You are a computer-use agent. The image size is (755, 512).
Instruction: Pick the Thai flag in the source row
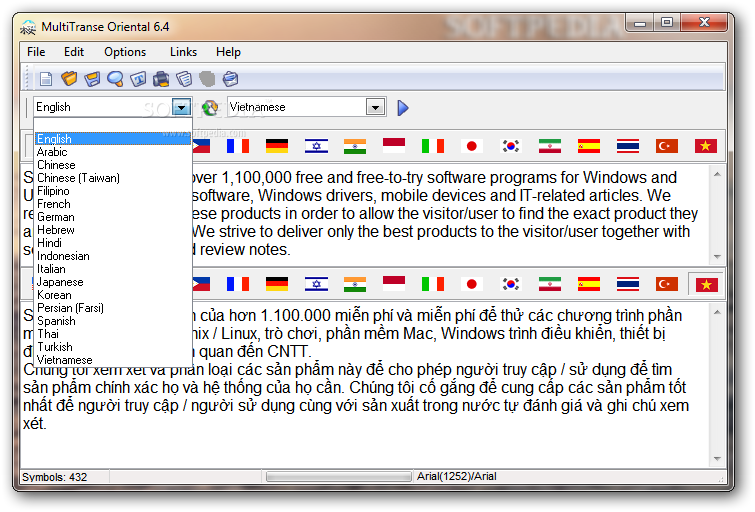click(628, 146)
